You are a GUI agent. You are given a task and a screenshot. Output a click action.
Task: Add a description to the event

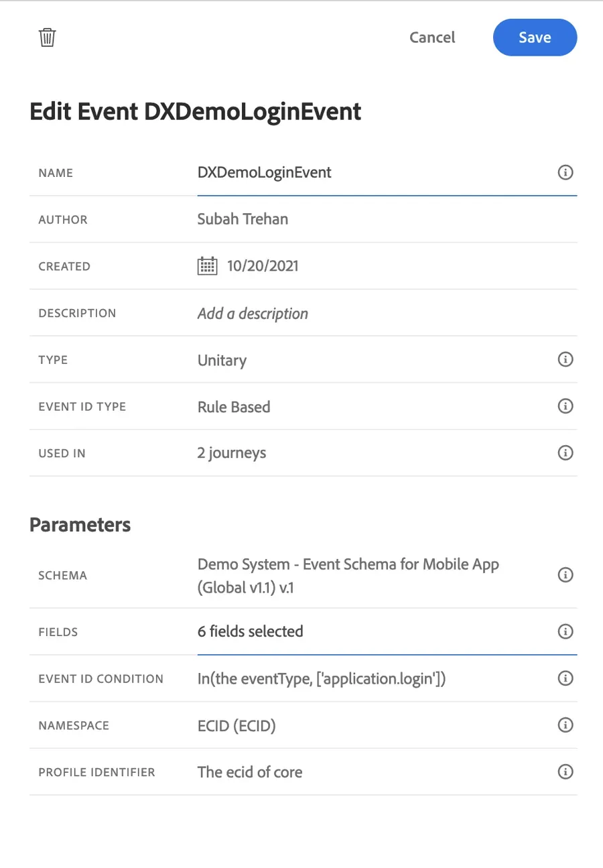tap(253, 314)
